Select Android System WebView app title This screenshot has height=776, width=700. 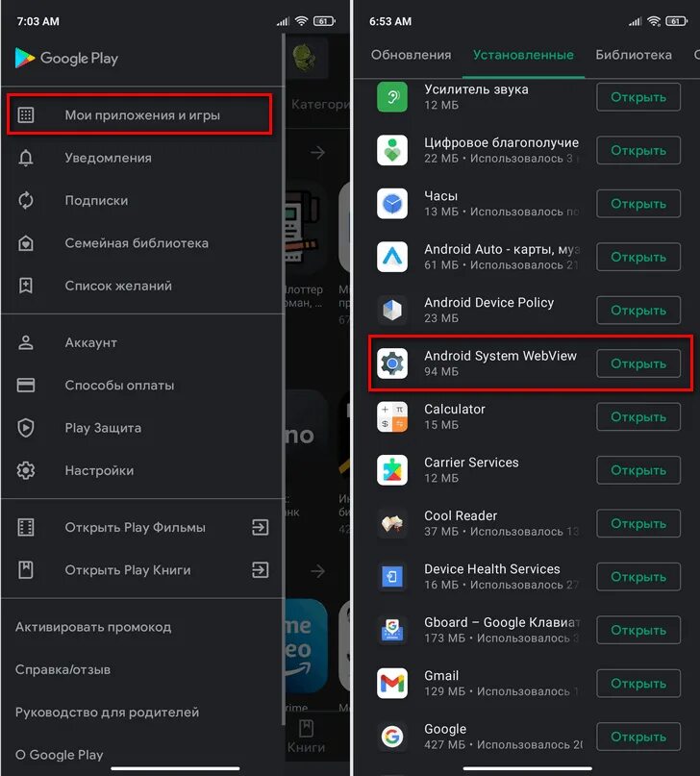pos(500,356)
